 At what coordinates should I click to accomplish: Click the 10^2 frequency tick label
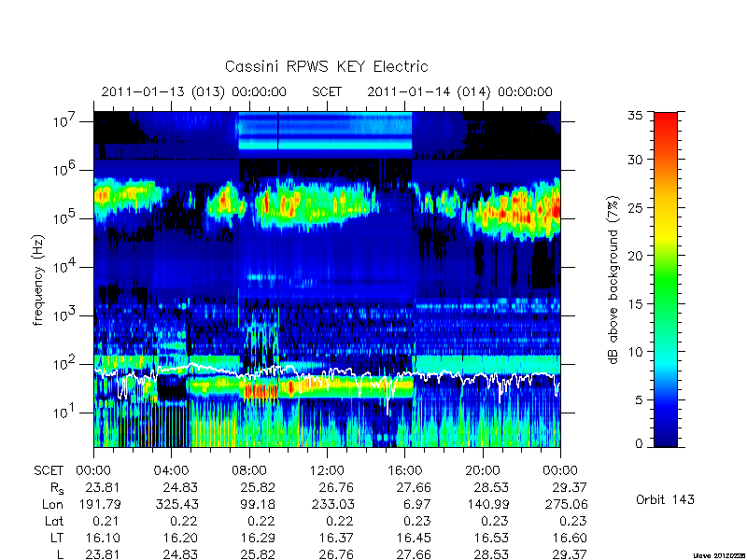pos(65,363)
